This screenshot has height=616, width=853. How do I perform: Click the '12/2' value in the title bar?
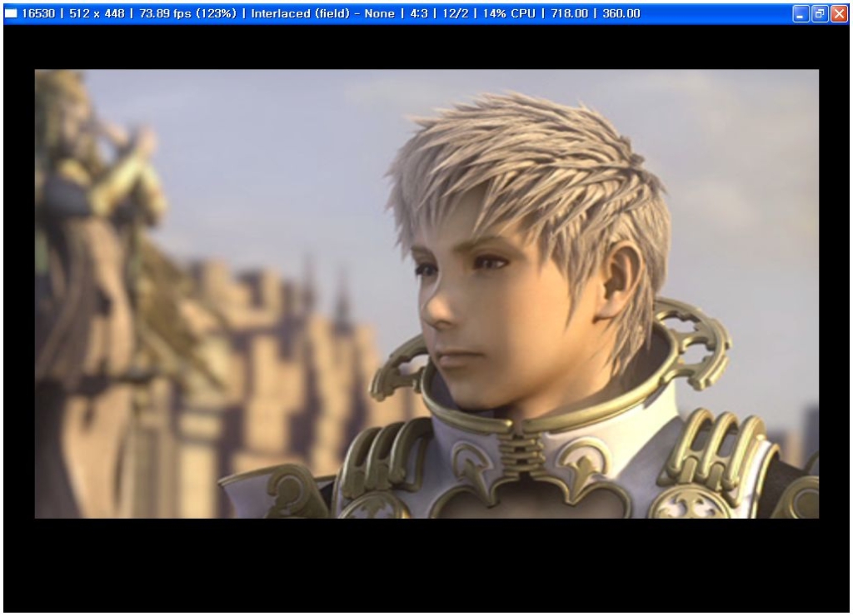456,13
